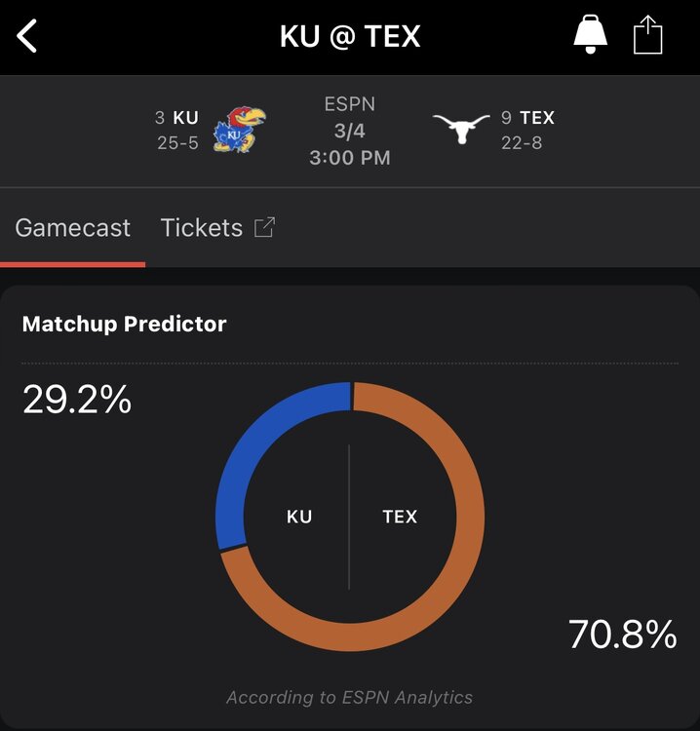Tap the KU 25-5 record
This screenshot has height=731, width=700.
coord(177,143)
